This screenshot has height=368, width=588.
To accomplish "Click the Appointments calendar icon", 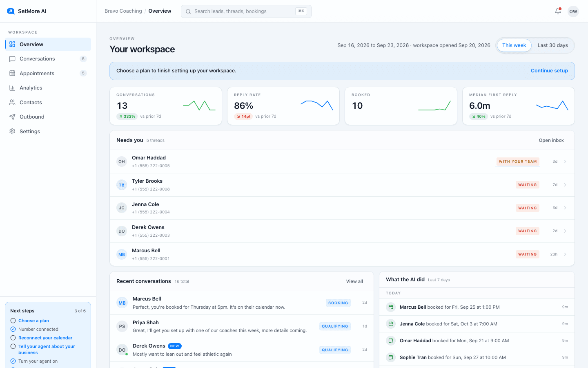I will click(x=12, y=73).
